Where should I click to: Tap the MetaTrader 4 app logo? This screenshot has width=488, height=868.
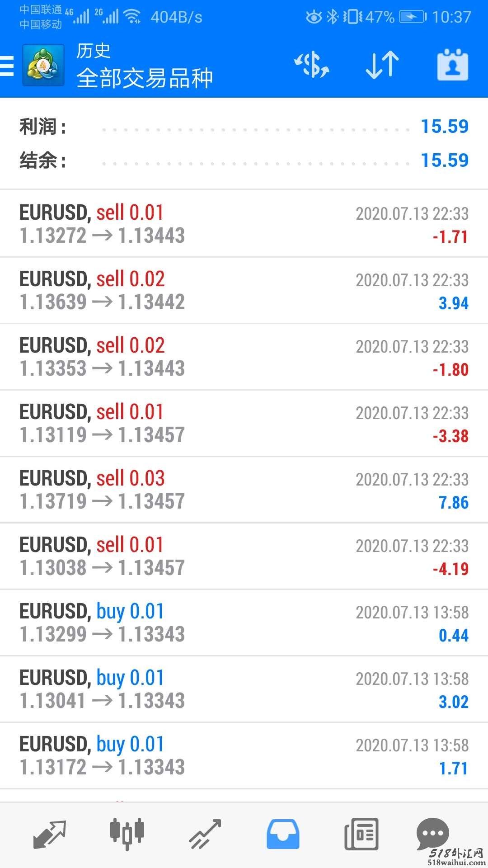tap(43, 66)
